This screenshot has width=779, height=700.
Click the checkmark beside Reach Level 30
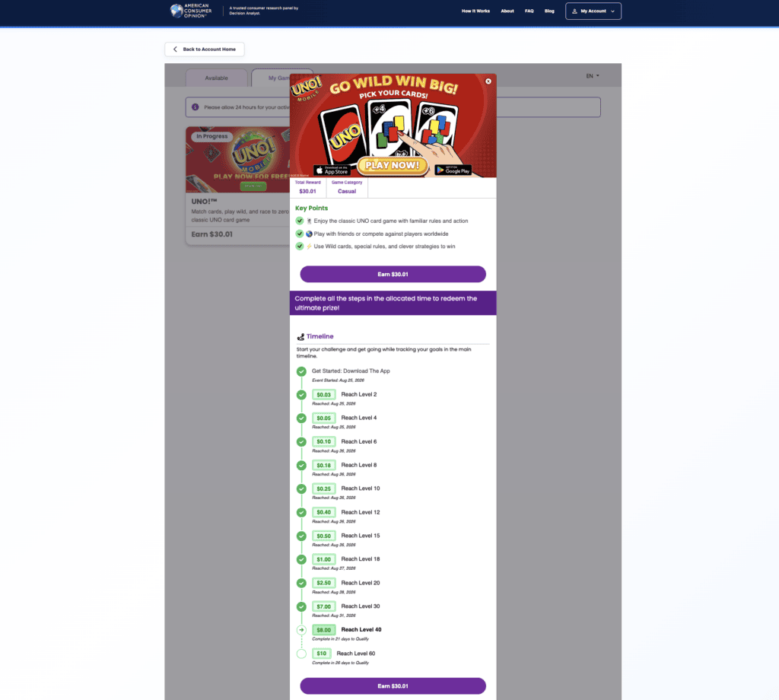tap(301, 606)
